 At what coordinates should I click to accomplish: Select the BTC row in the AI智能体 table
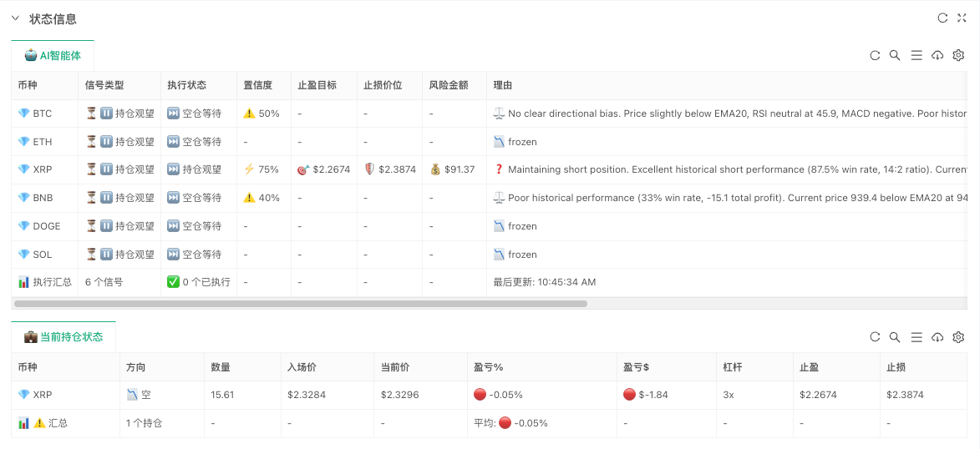coord(42,114)
